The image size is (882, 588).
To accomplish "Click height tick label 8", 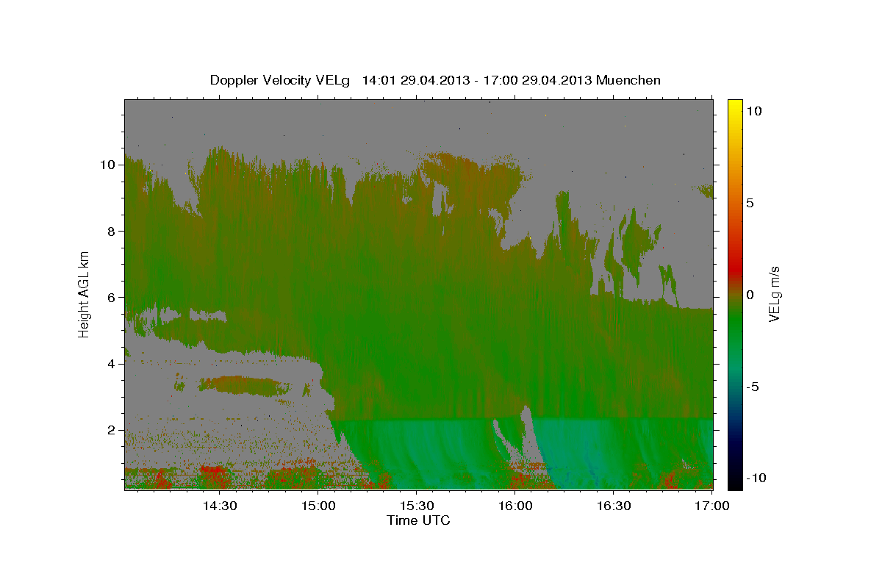I will (x=112, y=231).
